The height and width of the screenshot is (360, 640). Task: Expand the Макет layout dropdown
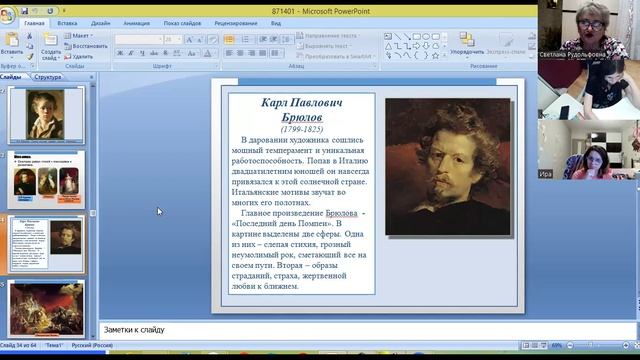79,36
